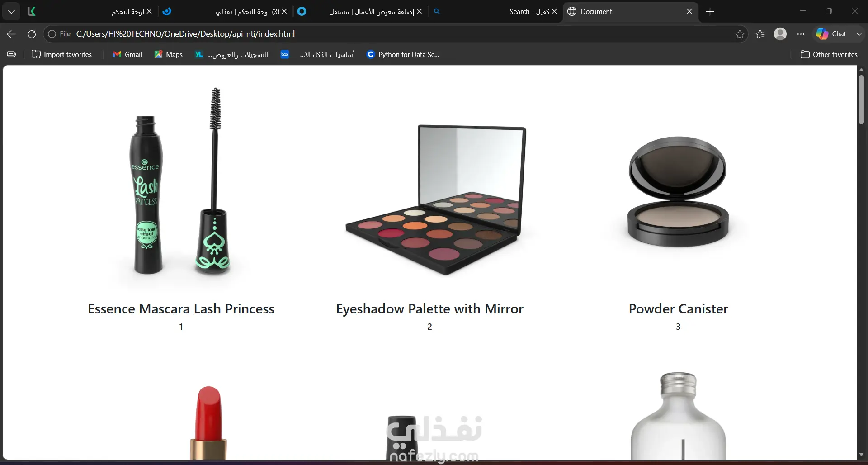Open the Import favorites item
The height and width of the screenshot is (465, 868).
pos(61,54)
